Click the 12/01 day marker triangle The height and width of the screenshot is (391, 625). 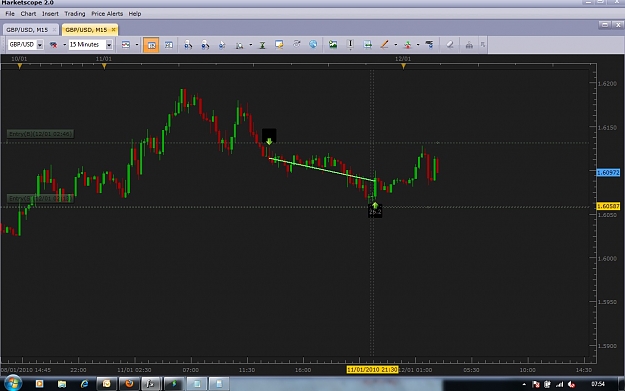point(403,66)
